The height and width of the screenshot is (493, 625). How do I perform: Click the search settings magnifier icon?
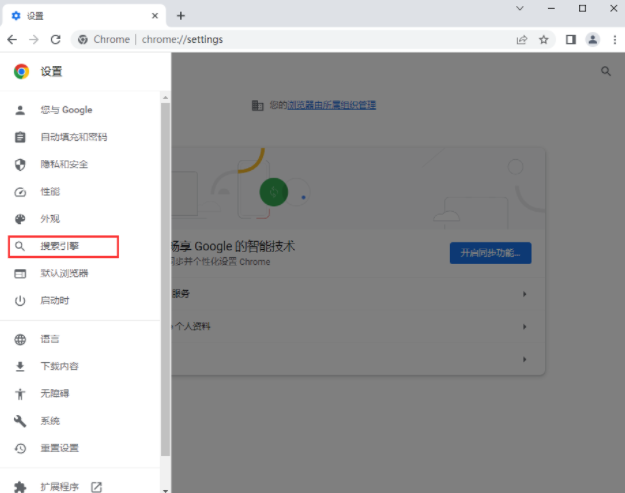coord(606,71)
